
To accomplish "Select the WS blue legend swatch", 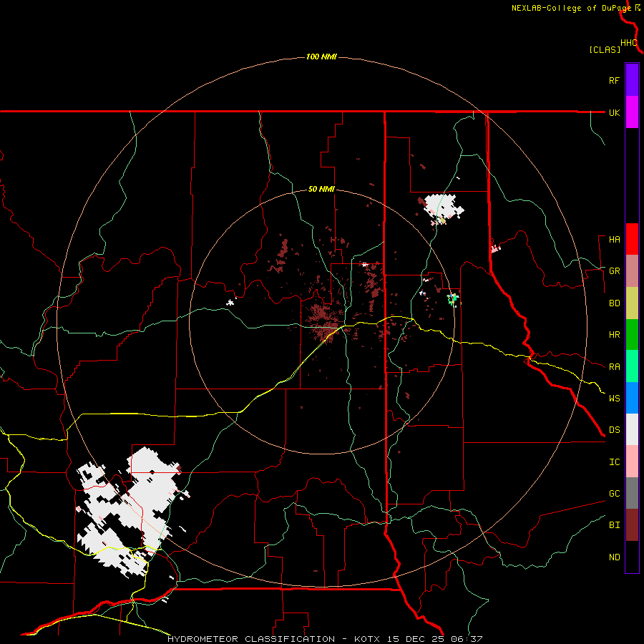I will 632,398.
